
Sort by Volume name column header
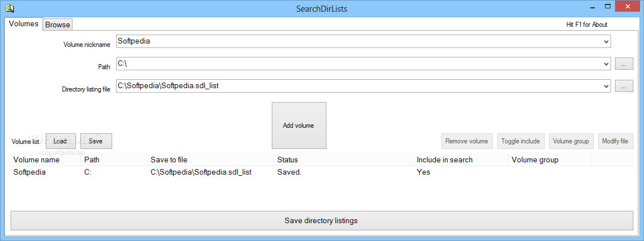[45, 160]
